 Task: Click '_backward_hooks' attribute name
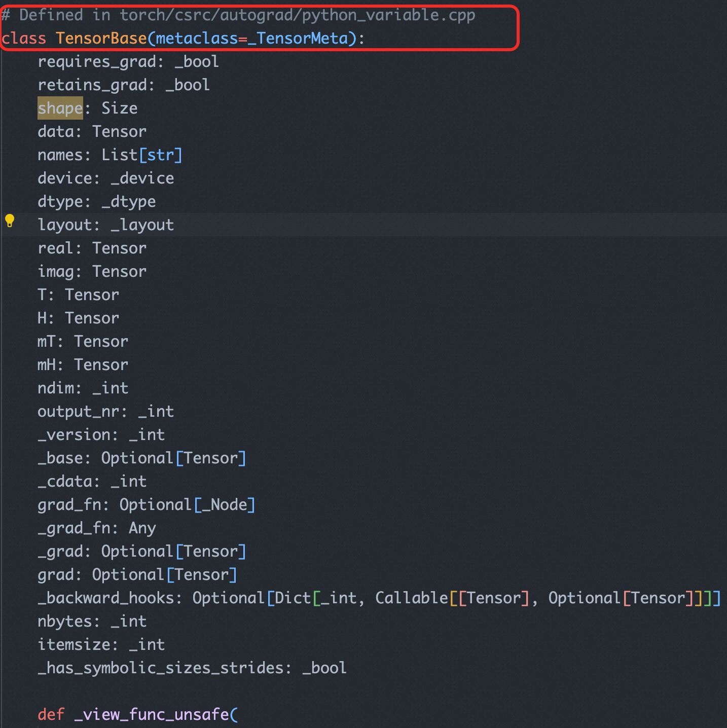pyautogui.click(x=106, y=598)
